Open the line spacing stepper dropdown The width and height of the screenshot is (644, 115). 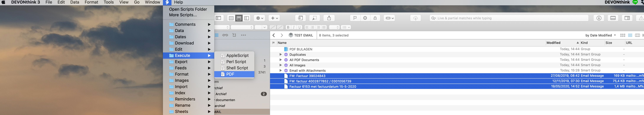[334, 27]
